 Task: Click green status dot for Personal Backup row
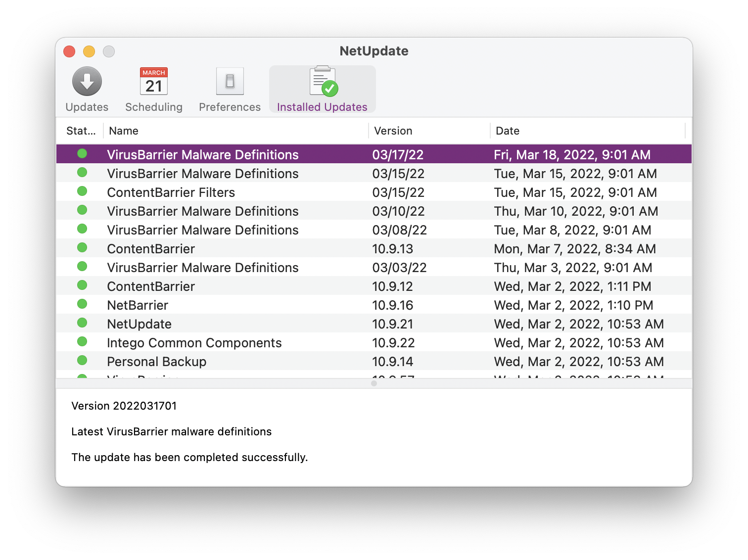82,361
